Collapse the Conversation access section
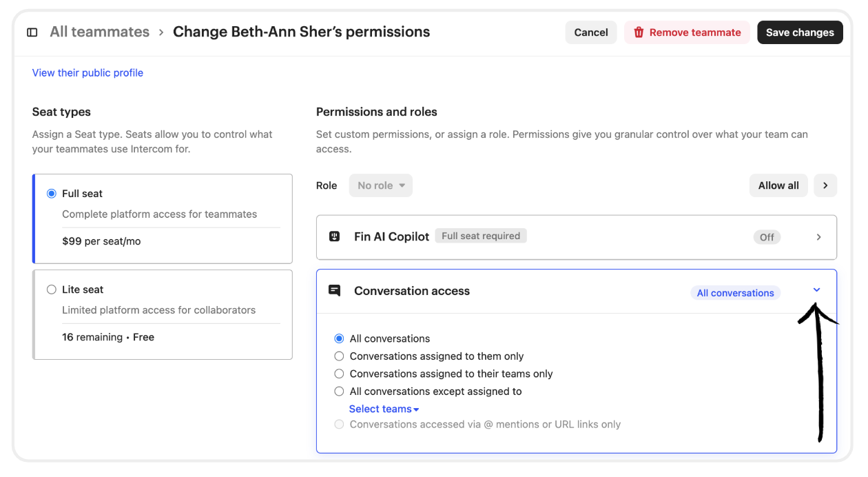The height and width of the screenshot is (477, 868). [x=817, y=290]
